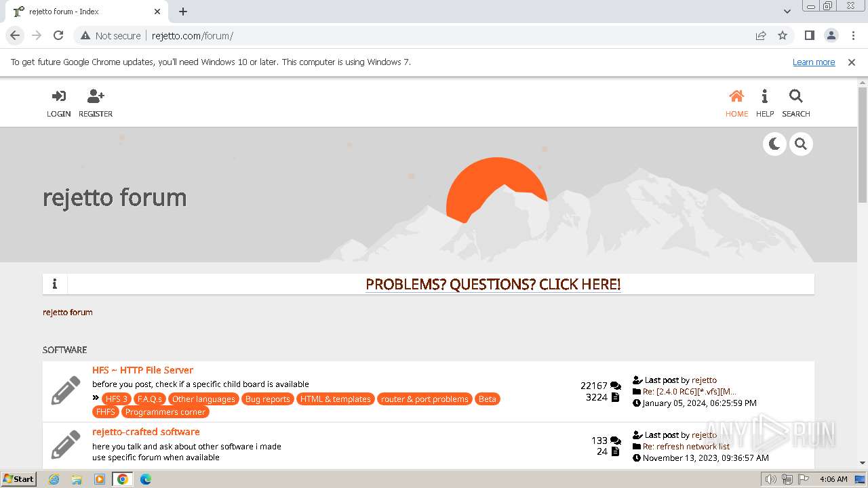Open rejetto-crafted software board
Viewport: 868px width, 488px height.
(146, 432)
